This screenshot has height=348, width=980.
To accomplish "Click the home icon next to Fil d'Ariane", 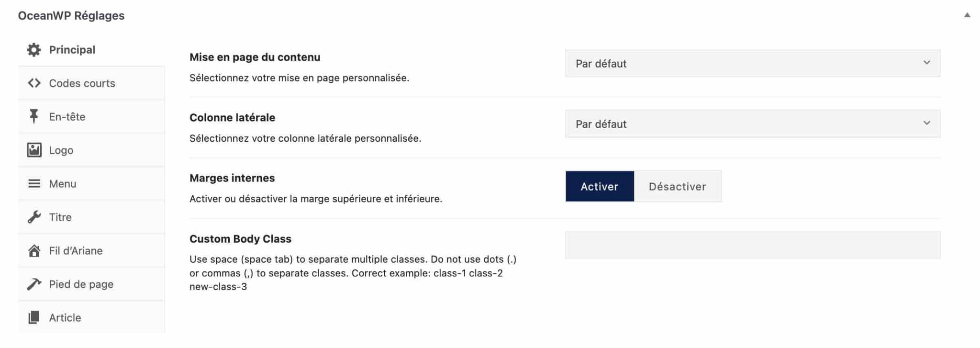I will (x=33, y=250).
